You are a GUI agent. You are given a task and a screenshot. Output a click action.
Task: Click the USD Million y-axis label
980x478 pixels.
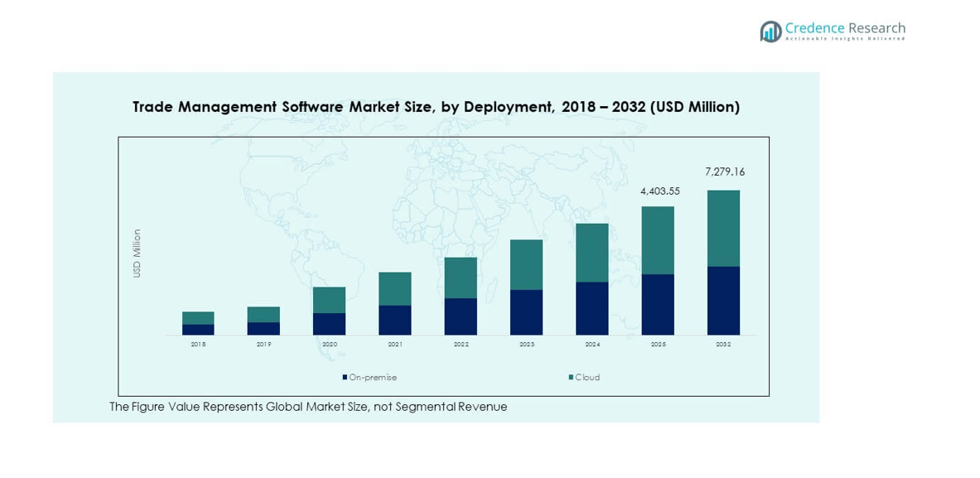pos(138,253)
